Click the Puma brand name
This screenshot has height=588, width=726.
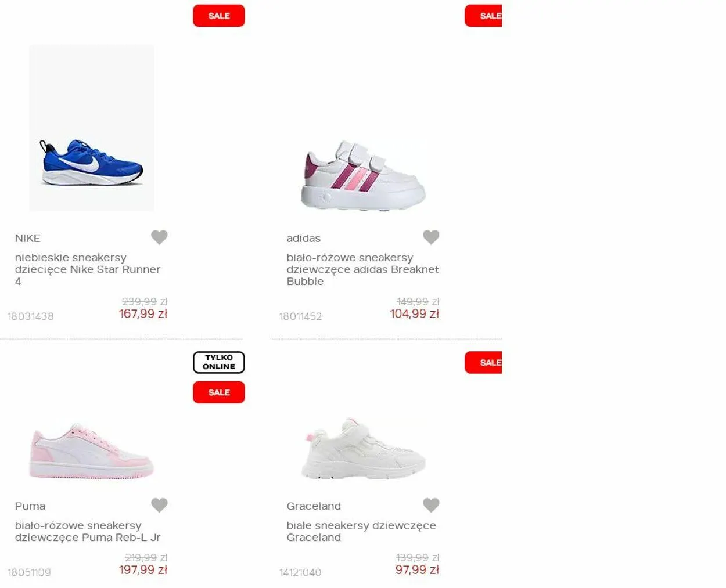tap(30, 506)
